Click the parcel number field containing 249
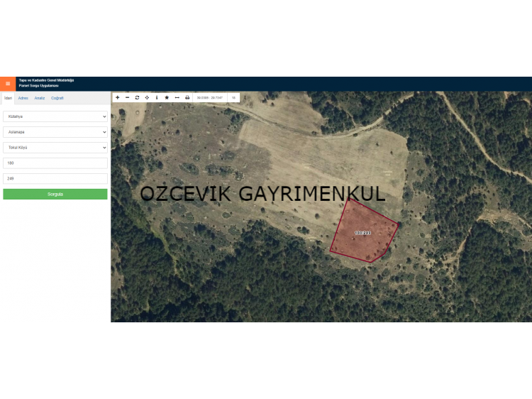Image resolution: width=532 pixels, height=399 pixels. (55, 179)
